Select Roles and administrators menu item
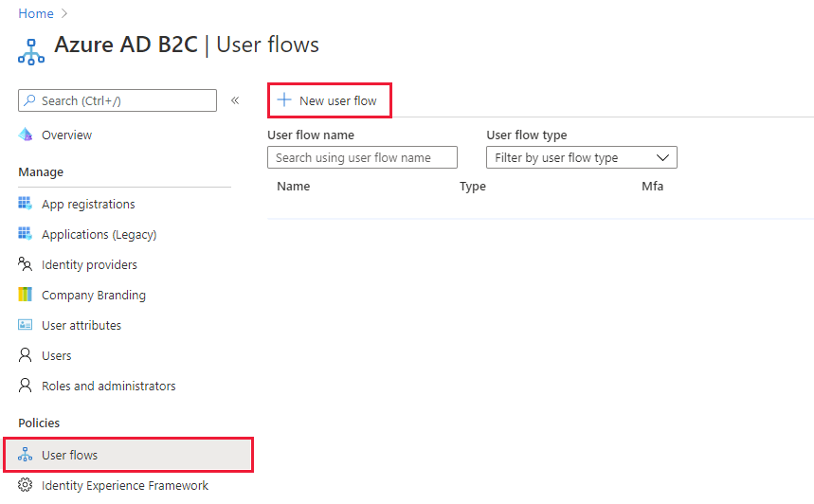Image resolution: width=814 pixels, height=504 pixels. point(108,386)
